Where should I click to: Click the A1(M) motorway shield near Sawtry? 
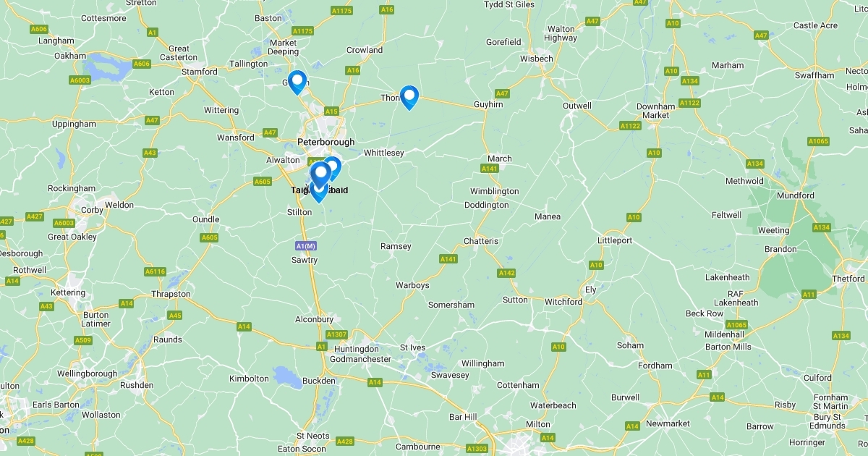coord(306,246)
